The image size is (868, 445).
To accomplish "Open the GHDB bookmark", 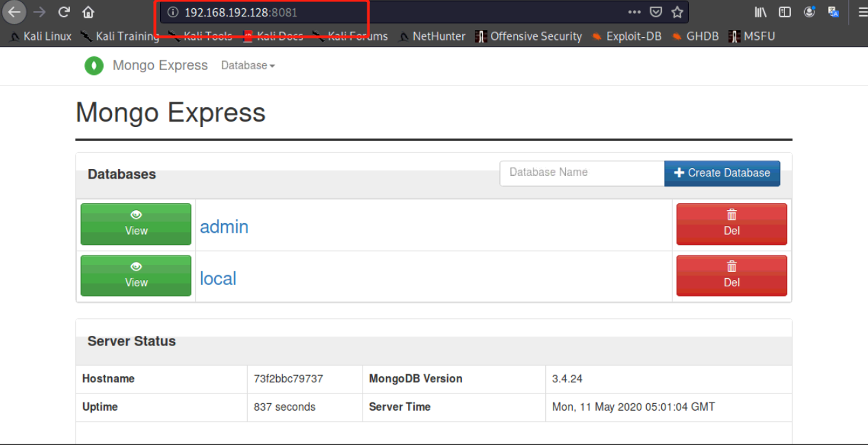I will (695, 36).
